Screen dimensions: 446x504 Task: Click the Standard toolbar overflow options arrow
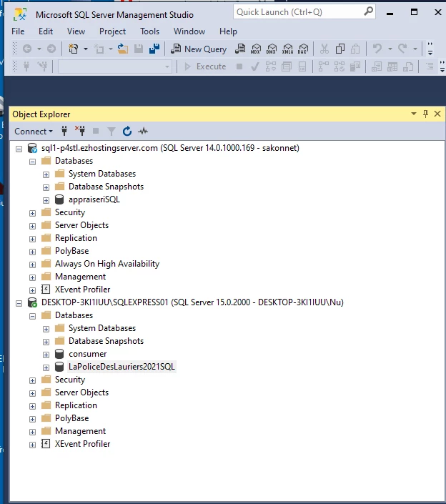pos(430,49)
